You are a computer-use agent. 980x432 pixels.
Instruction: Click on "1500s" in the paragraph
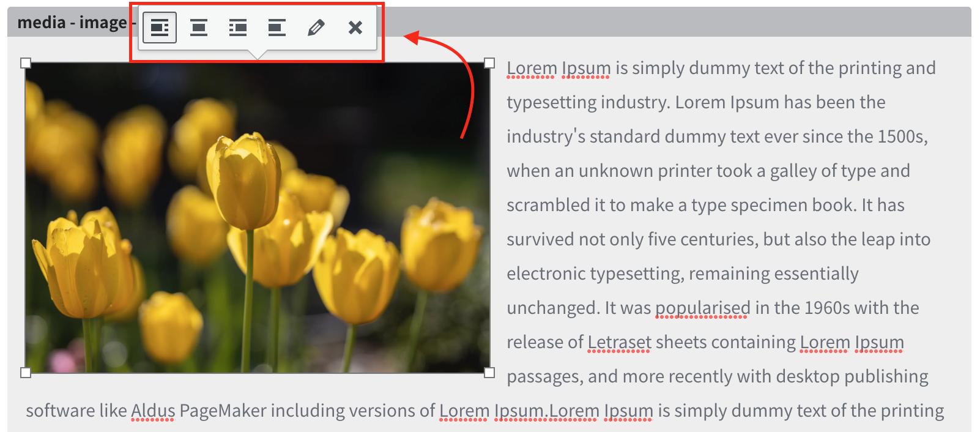902,136
